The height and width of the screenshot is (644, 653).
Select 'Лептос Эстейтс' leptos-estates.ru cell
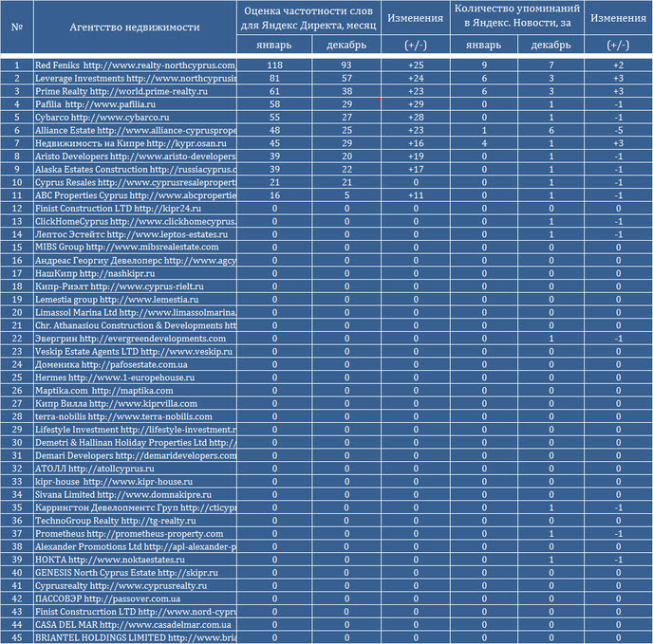(135, 234)
